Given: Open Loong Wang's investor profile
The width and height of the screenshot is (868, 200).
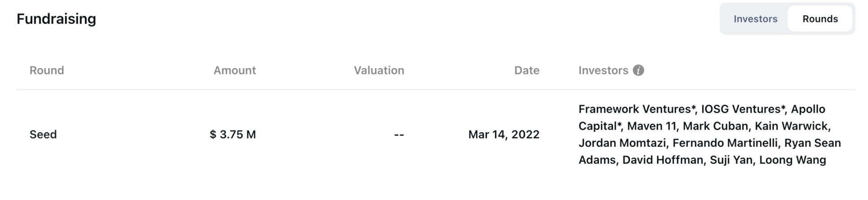Looking at the screenshot, I should (793, 160).
